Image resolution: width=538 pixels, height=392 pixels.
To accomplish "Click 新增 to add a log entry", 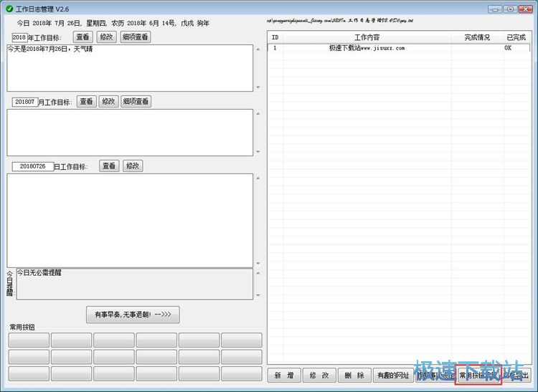I will [284, 376].
